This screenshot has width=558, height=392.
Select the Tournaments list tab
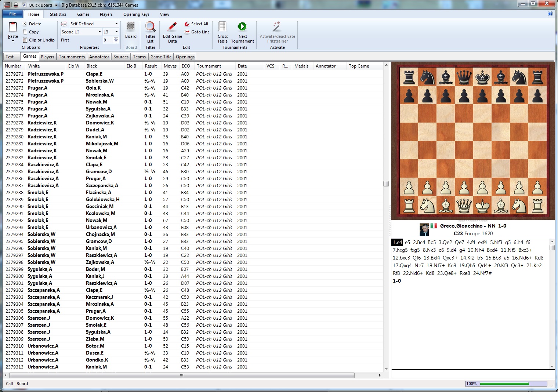(x=72, y=57)
